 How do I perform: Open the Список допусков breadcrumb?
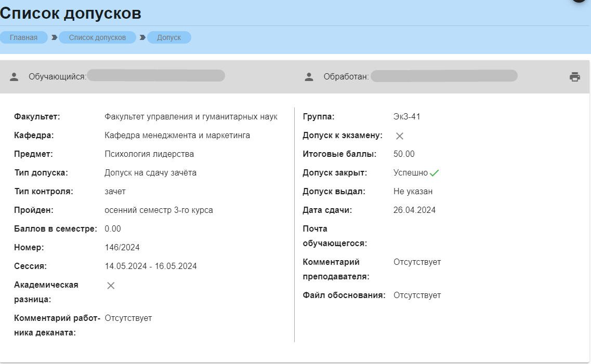pos(97,37)
